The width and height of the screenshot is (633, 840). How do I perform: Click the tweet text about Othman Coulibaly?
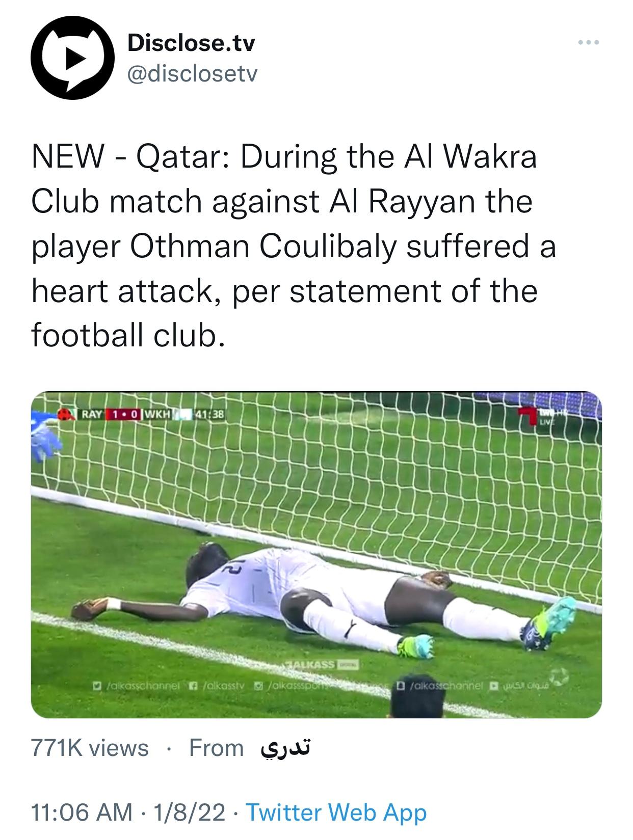click(294, 246)
